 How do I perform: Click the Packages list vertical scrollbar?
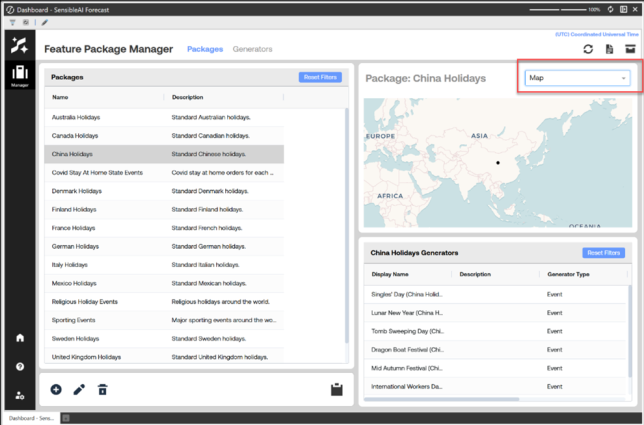[x=347, y=226]
